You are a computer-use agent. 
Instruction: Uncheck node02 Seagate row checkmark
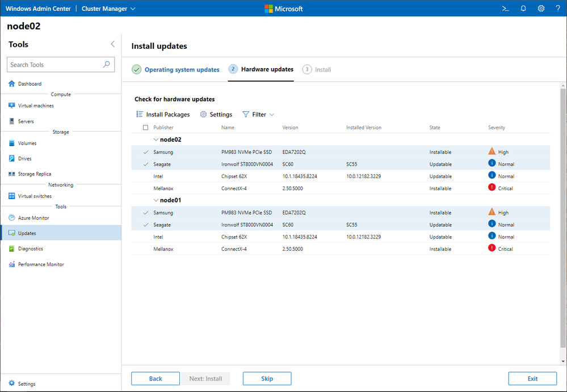click(x=146, y=165)
